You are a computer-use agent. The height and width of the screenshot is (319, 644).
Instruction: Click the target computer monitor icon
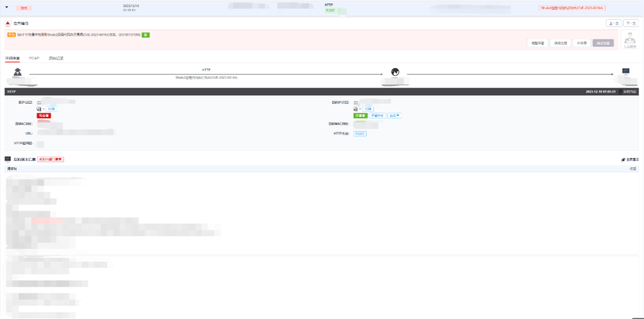626,72
